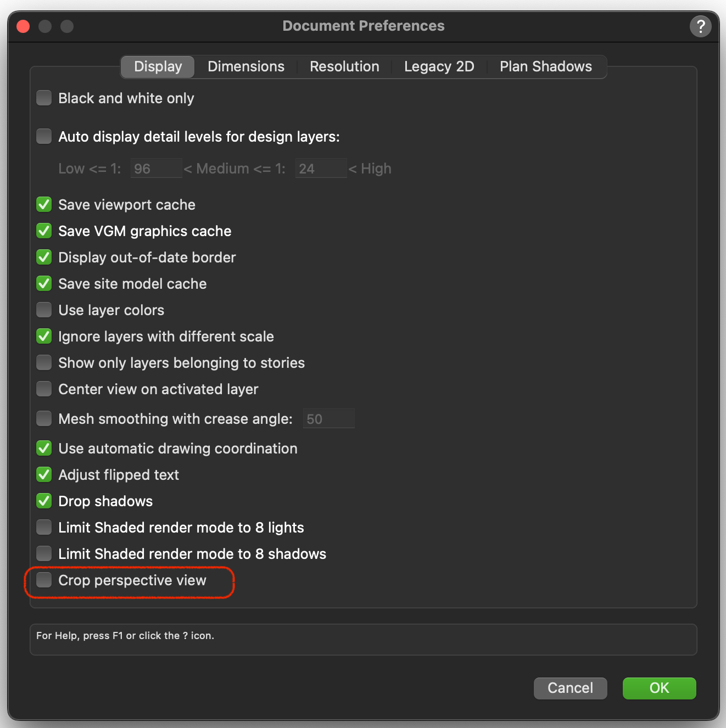Enable Use layer colors option

pyautogui.click(x=44, y=310)
